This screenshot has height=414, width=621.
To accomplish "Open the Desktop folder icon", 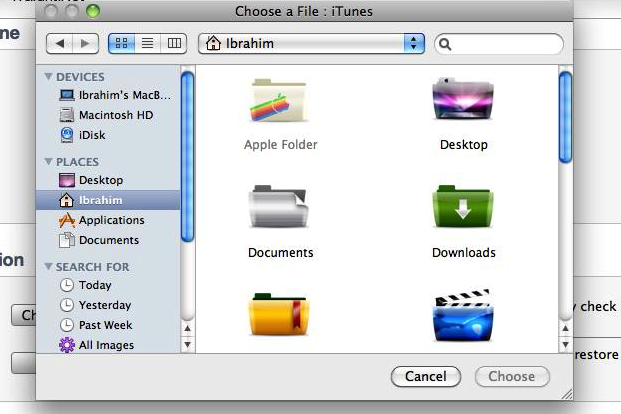I will coord(463,99).
